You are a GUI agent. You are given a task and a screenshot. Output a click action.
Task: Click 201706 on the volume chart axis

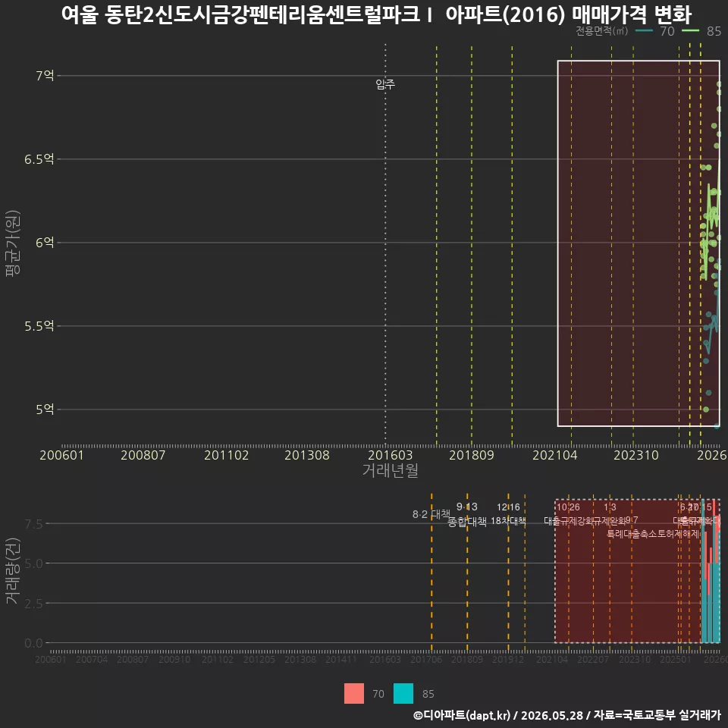[x=426, y=659]
